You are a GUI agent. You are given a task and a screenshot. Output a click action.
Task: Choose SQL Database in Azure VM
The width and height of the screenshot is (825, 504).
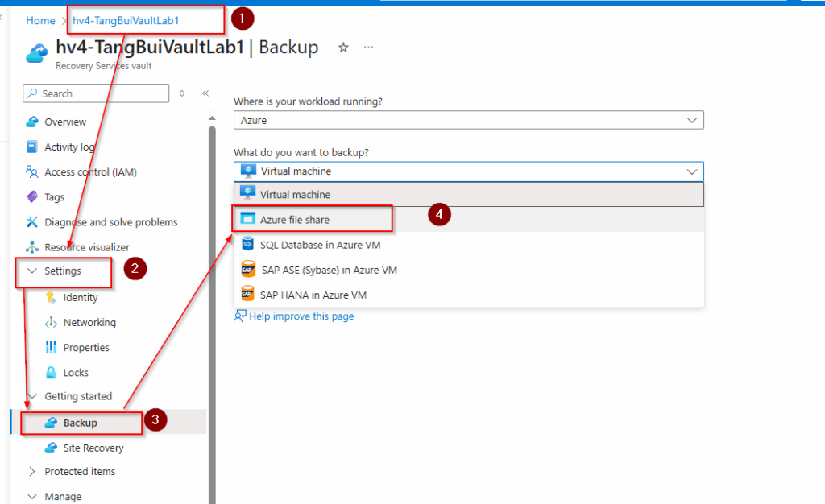point(469,245)
